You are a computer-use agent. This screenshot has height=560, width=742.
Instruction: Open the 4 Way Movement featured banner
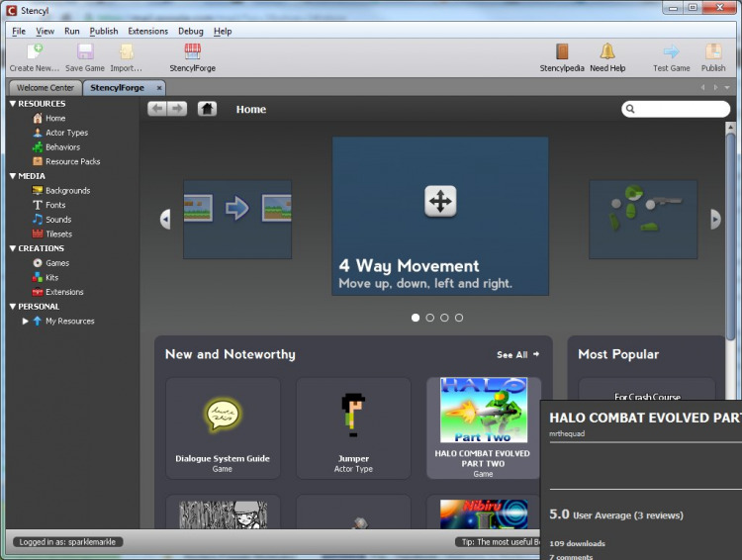pos(440,217)
